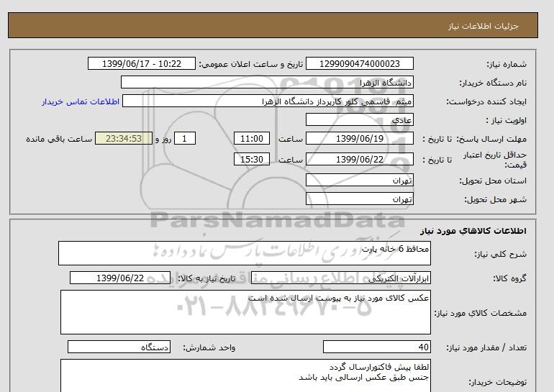Click the label حداقل تاریخ اعتبار قیمت
The width and height of the screenshot is (554, 392).
point(495,160)
